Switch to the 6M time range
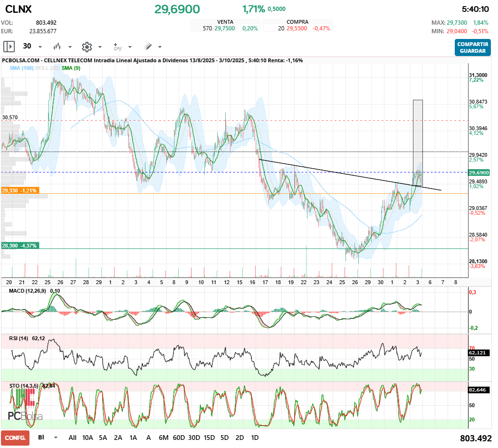This screenshot has height=448, width=498. coord(163,438)
